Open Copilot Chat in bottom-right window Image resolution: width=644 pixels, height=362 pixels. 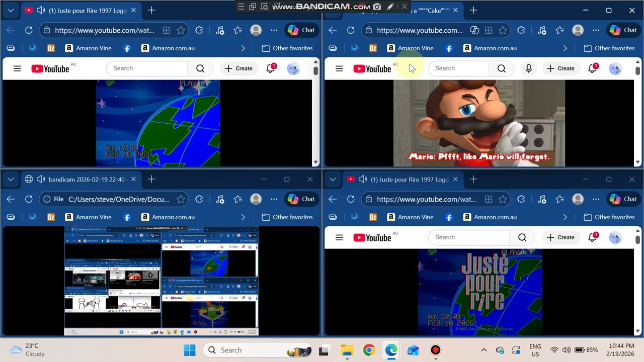(623, 199)
